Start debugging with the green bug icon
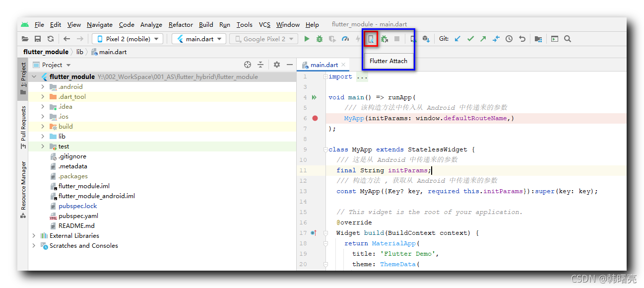Screen dimensions: 644x288 320,39
